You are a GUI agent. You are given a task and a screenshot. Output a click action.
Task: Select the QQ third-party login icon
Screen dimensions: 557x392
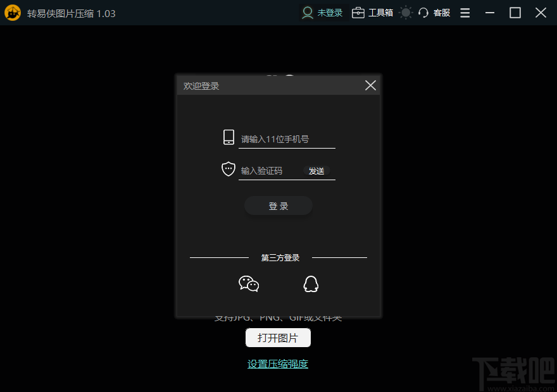[x=311, y=283]
